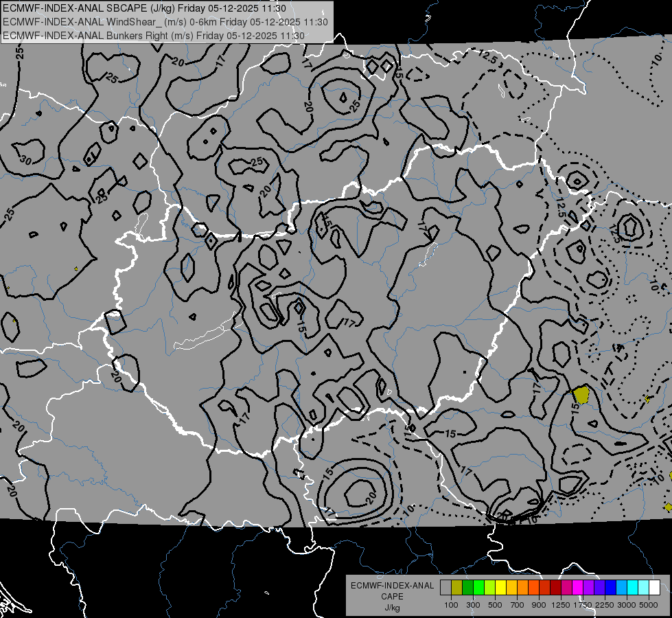Click the CAPE label in the legend
672x618 pixels.
[392, 597]
